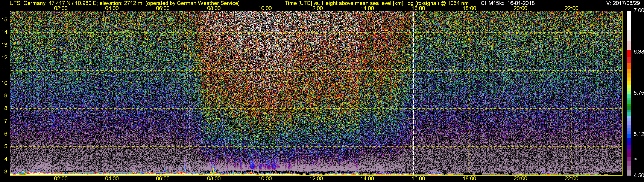Click the '14.' height axis label
This screenshot has height=182, width=644.
point(5,32)
